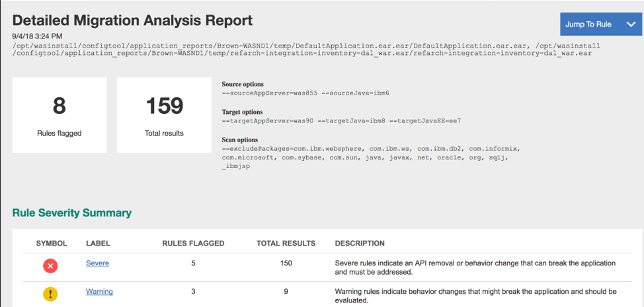Click the Severe total results value 150
The image size is (644, 307).
(286, 263)
